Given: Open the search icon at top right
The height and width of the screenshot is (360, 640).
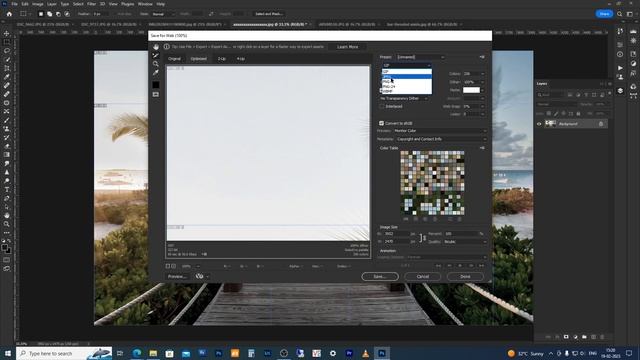Looking at the screenshot, I should [x=620, y=14].
